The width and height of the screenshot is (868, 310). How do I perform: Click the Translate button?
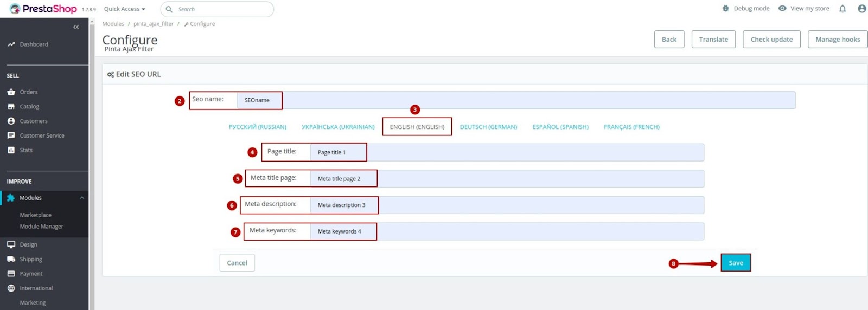point(713,40)
